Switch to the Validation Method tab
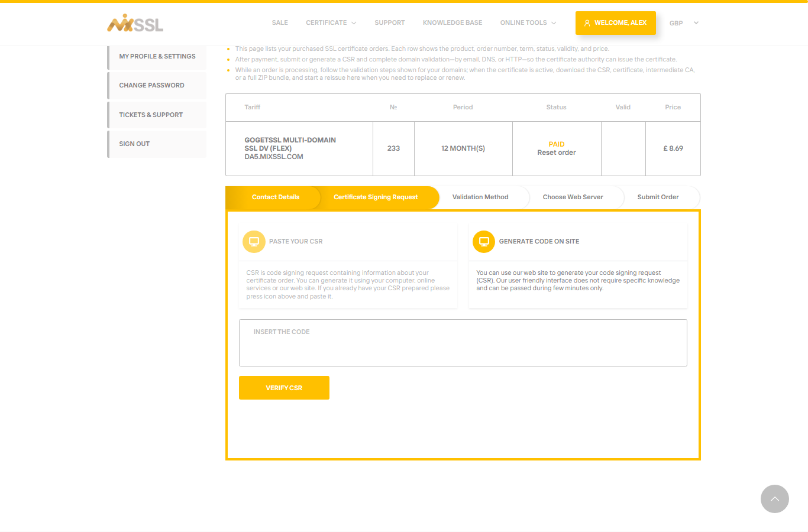The image size is (808, 532). (x=480, y=197)
